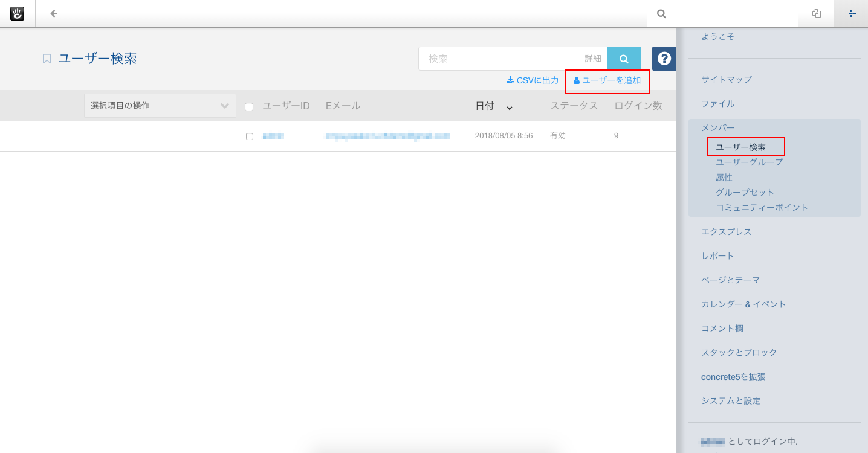Image resolution: width=868 pixels, height=453 pixels.
Task: Open ファイル in the sidebar
Action: pos(718,103)
